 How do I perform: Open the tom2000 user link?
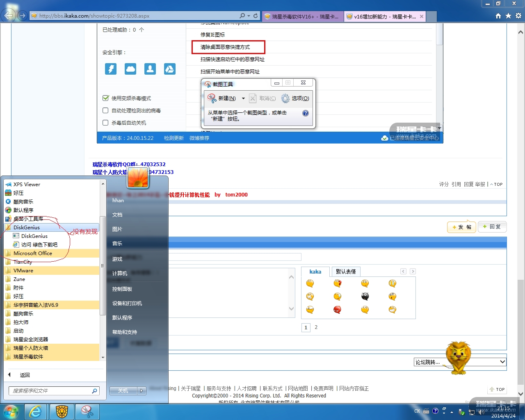[236, 194]
